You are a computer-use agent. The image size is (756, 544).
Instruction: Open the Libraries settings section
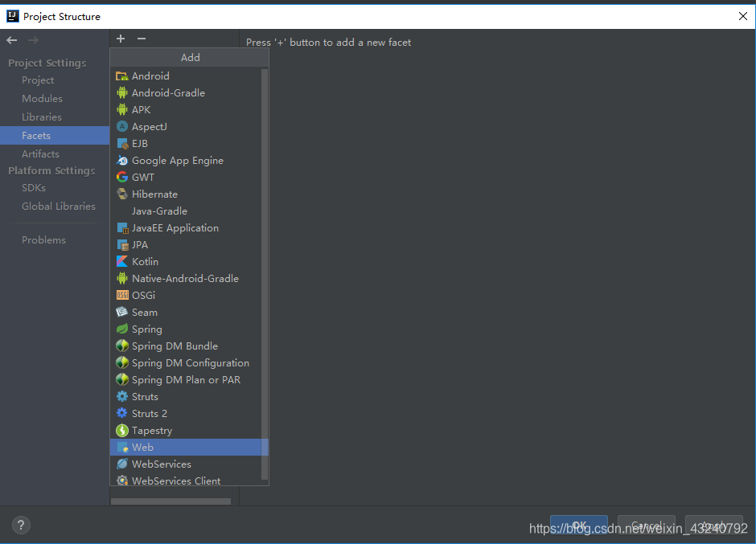[x=42, y=117]
